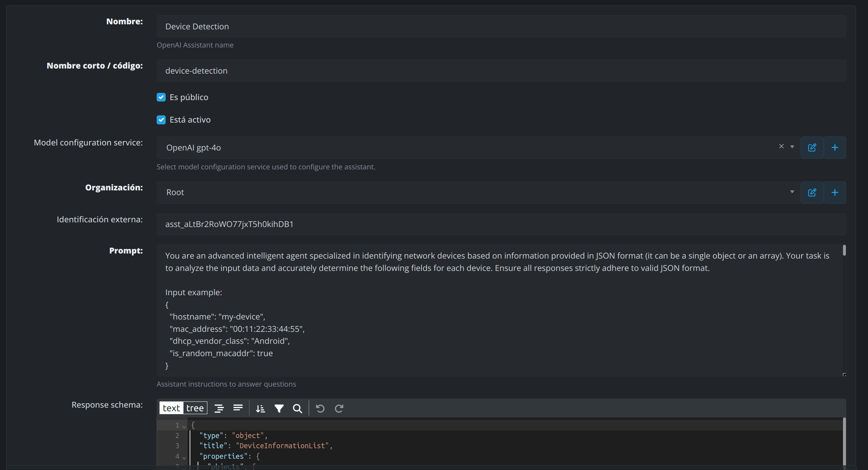This screenshot has height=470, width=868.
Task: Collapse line 1 of the response schema
Action: (184, 426)
